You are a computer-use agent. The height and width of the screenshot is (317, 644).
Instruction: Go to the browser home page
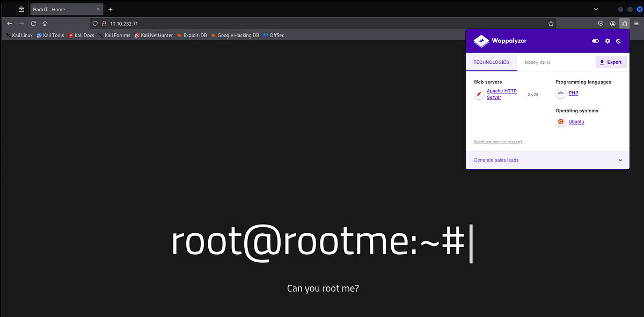45,24
